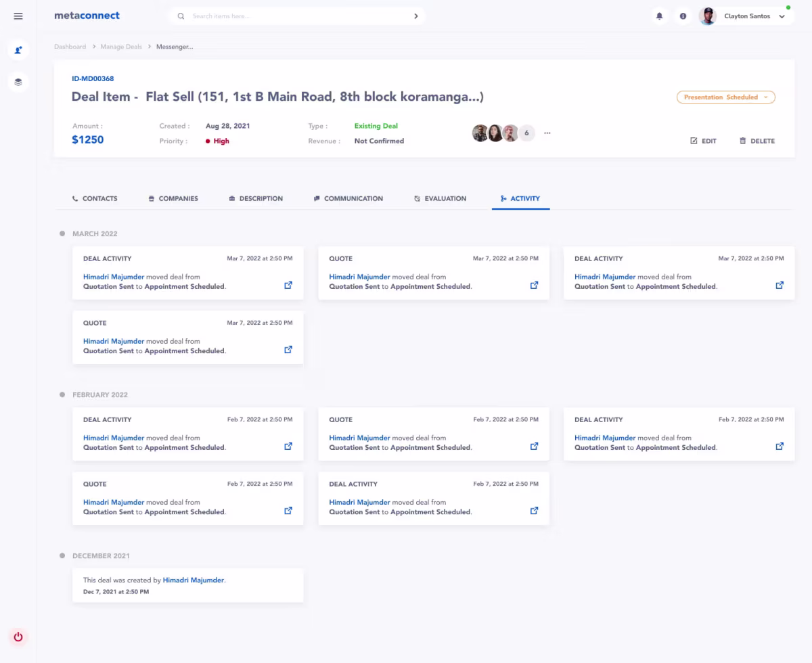The width and height of the screenshot is (812, 663).
Task: Expand the Clayton Santos account dropdown
Action: coord(782,16)
